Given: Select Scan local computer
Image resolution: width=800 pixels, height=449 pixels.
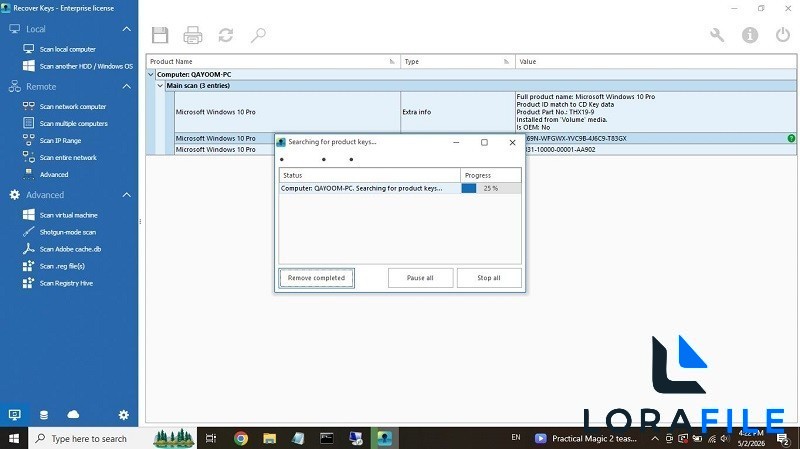Looking at the screenshot, I should [67, 49].
